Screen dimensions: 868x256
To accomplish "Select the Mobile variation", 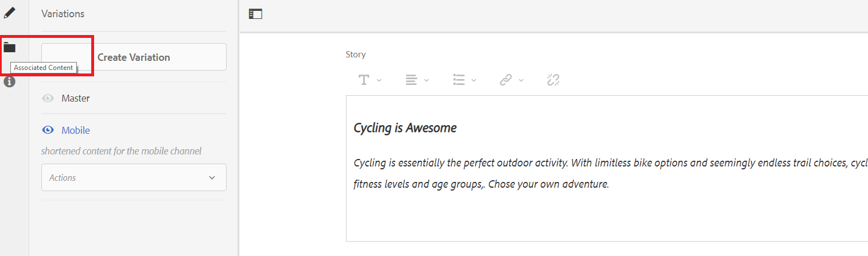I will click(x=76, y=130).
